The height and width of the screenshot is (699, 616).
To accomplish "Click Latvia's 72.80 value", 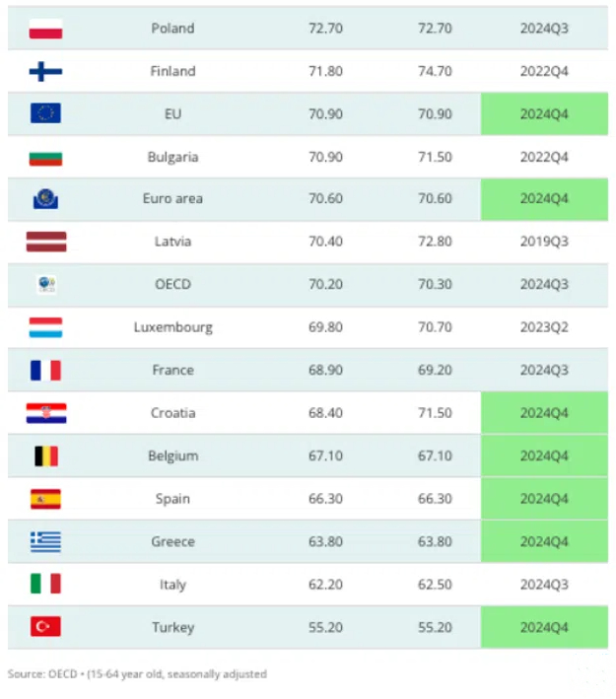I will pos(435,242).
